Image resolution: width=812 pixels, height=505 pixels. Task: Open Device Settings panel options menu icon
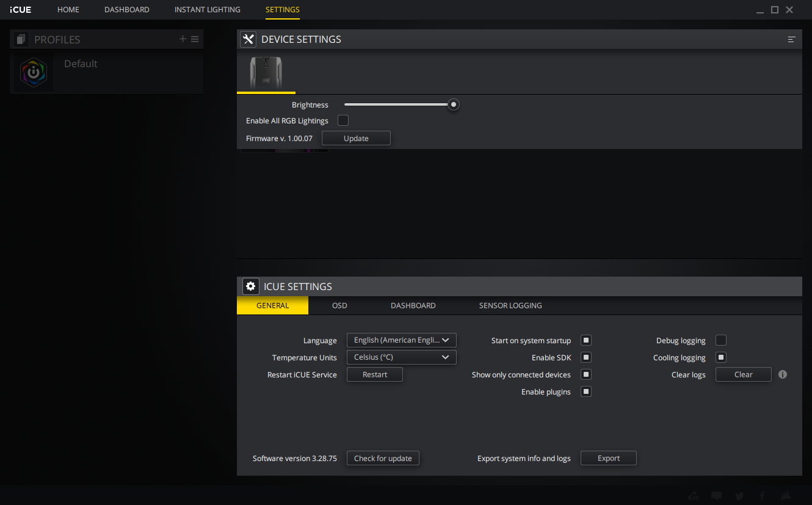click(791, 39)
